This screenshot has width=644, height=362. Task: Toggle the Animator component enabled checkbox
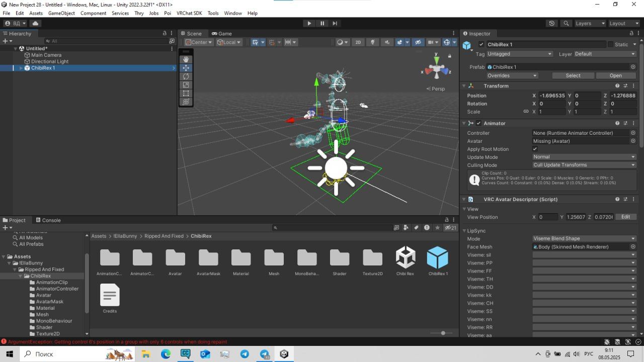tap(479, 123)
